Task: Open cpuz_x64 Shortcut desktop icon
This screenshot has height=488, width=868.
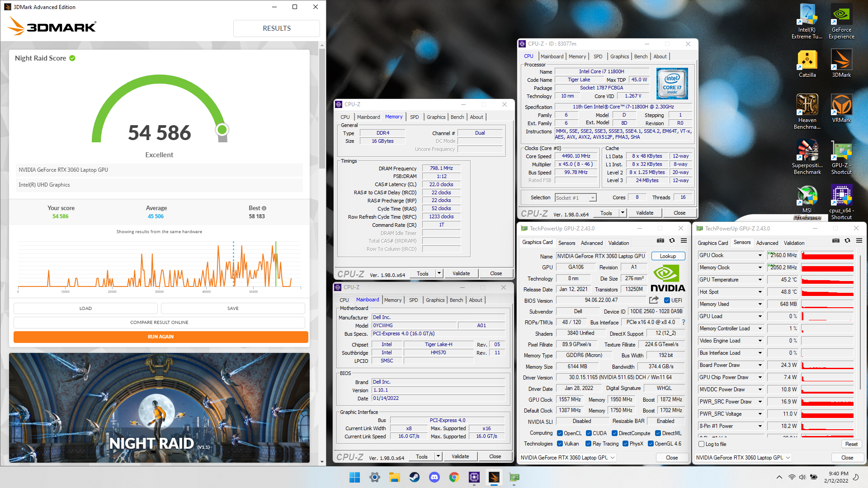Action: click(x=841, y=202)
